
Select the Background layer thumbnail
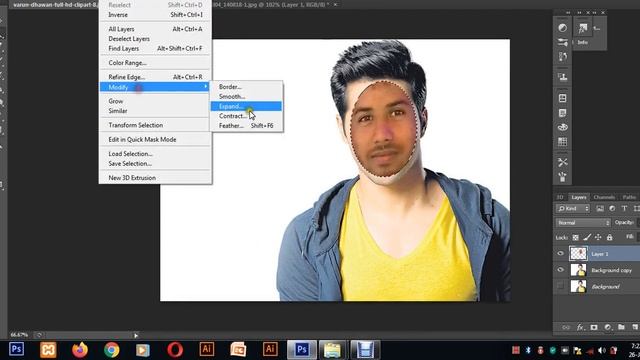pos(578,286)
